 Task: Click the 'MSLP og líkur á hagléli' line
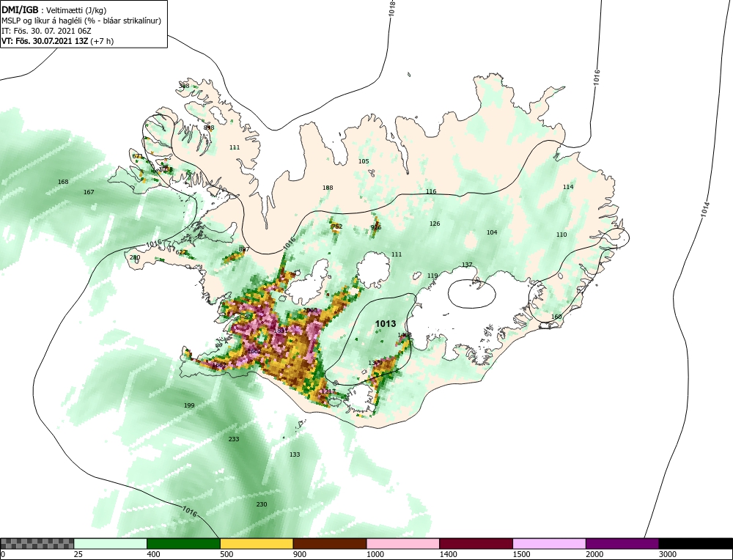pyautogui.click(x=81, y=21)
